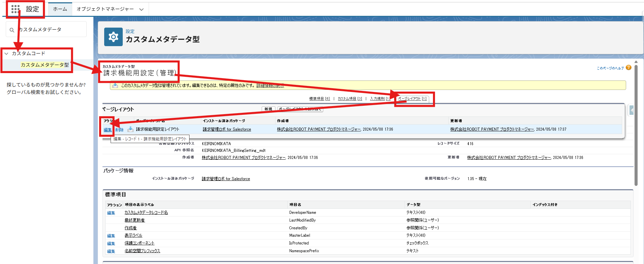The image size is (644, 264).
Task: Click the orange help question mark icon
Action: (x=628, y=68)
